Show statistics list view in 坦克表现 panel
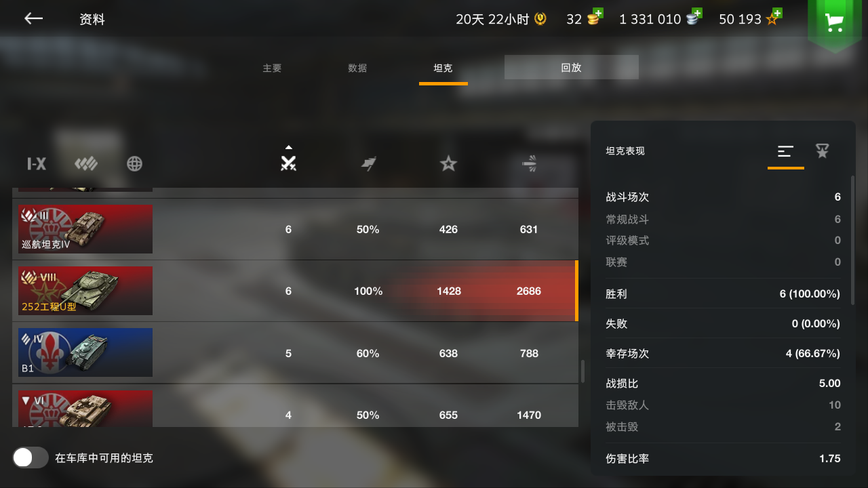Image resolution: width=868 pixels, height=488 pixels. (x=785, y=151)
